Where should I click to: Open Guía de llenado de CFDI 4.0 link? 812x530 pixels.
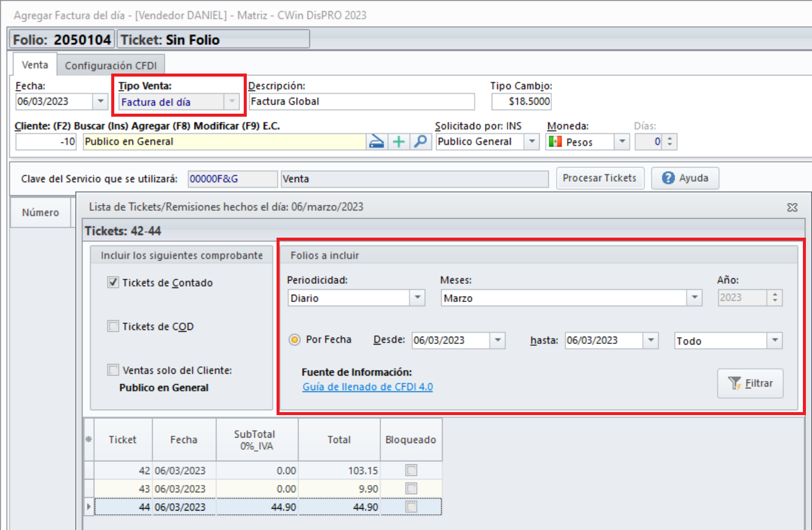(x=368, y=387)
